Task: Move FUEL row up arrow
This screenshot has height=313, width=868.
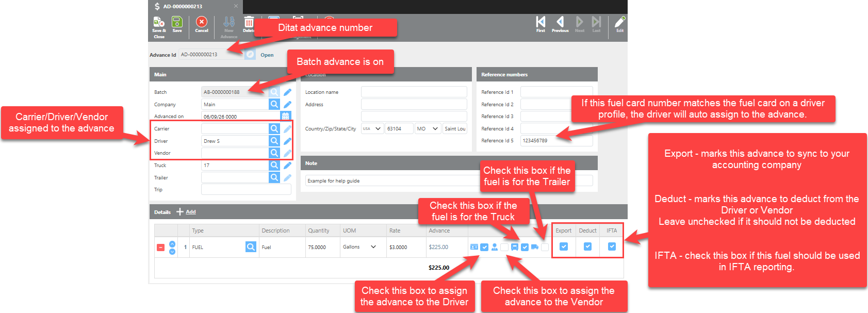Action: click(172, 244)
